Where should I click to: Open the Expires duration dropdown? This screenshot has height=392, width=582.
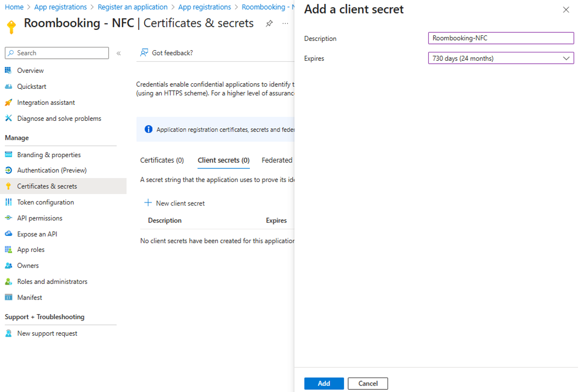point(501,58)
